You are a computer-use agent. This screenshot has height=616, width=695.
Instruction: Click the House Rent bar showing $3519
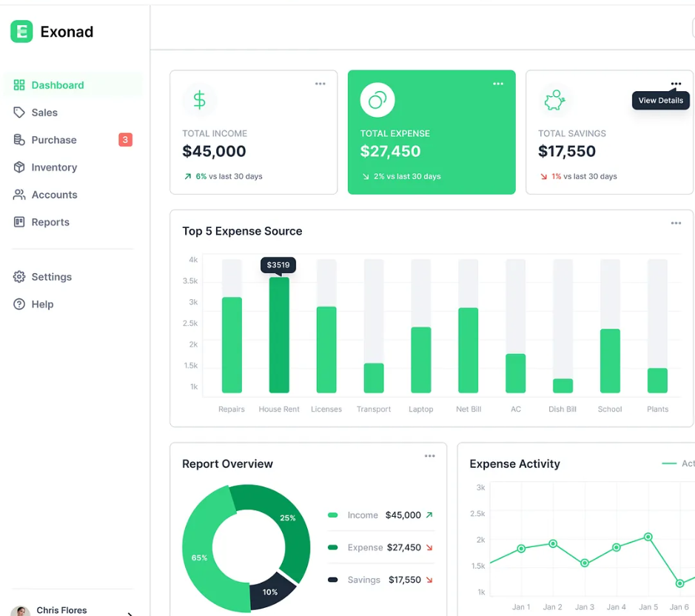[278, 333]
